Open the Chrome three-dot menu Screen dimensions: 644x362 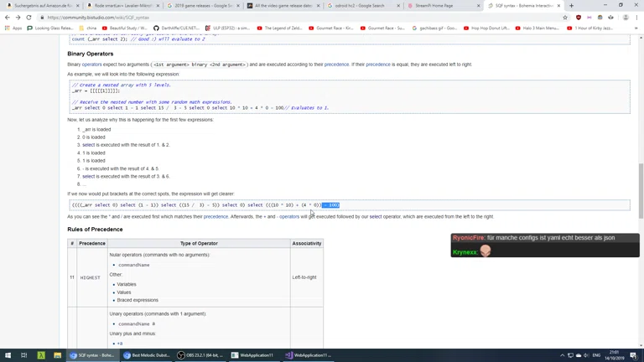(x=636, y=17)
